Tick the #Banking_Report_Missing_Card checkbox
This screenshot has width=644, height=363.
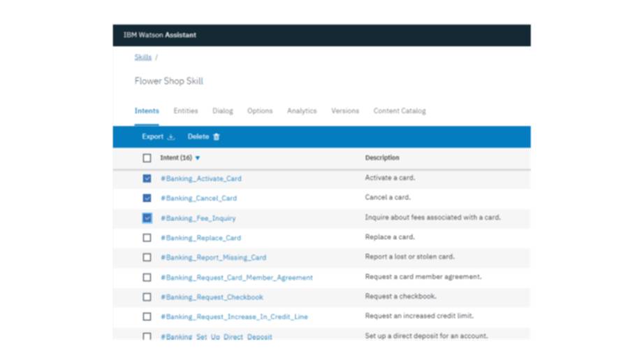tap(147, 257)
